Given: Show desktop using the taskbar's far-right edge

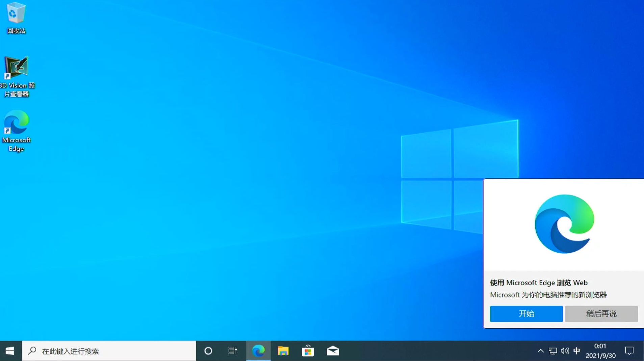Looking at the screenshot, I should (643, 351).
